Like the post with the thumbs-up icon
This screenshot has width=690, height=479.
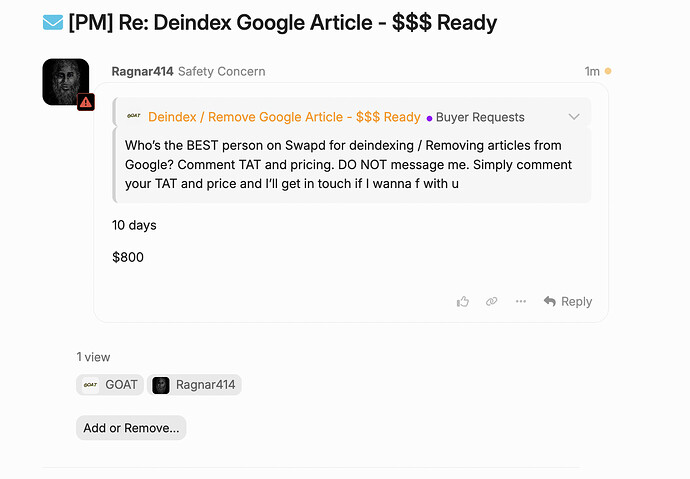pos(463,301)
